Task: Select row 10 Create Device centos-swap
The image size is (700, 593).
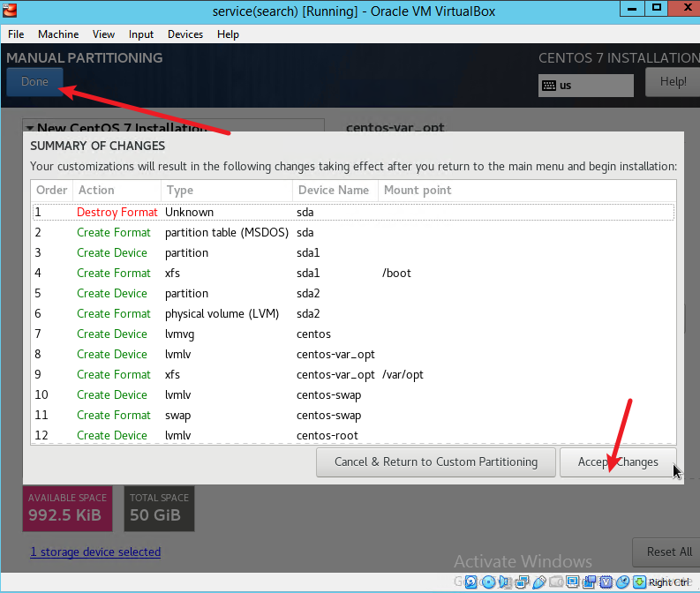Action: click(x=353, y=394)
